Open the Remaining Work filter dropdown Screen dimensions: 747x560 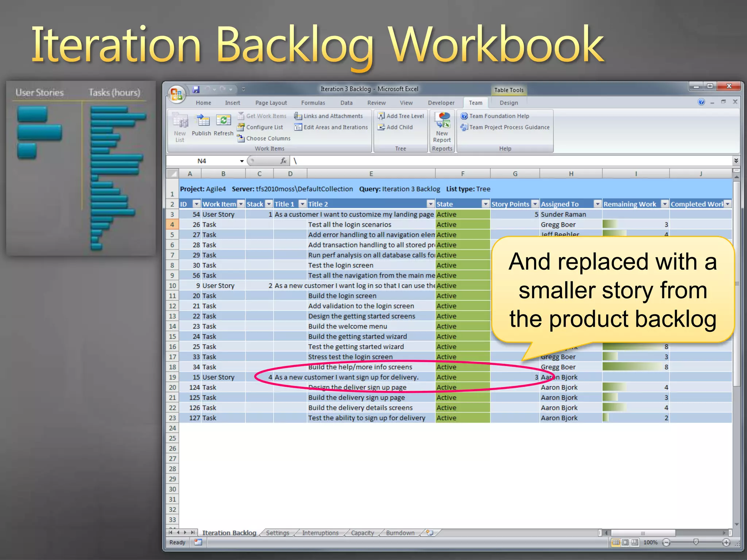665,204
